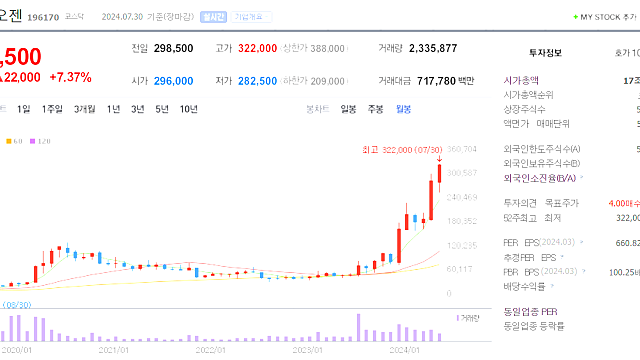Click the 봉차트 label
Screen dimensions: 640x360
[318, 109]
